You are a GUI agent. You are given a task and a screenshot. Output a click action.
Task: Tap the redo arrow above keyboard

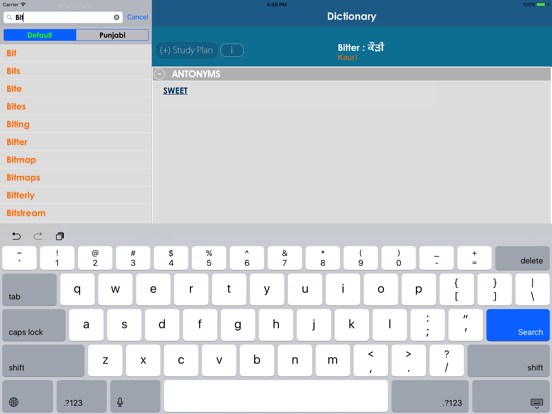(38, 236)
